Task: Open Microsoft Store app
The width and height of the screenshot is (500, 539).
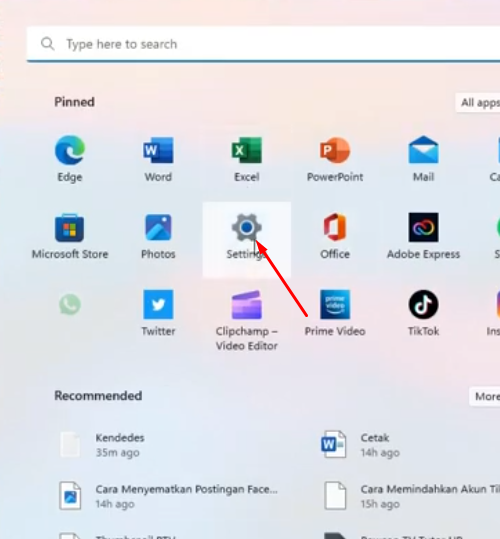Action: 70,236
